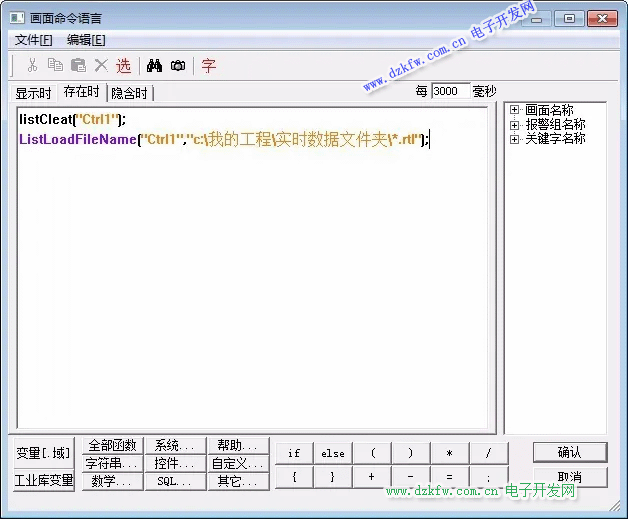Click the millisecond interval field showing 3000
This screenshot has height=519, width=628.
[449, 91]
